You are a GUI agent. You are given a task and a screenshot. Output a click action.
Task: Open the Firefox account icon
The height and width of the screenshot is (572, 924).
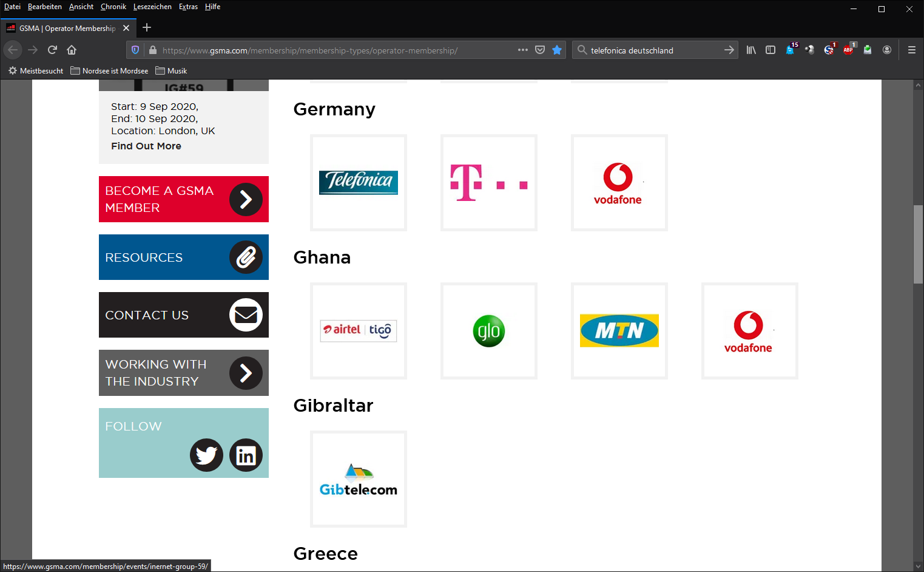(x=887, y=50)
